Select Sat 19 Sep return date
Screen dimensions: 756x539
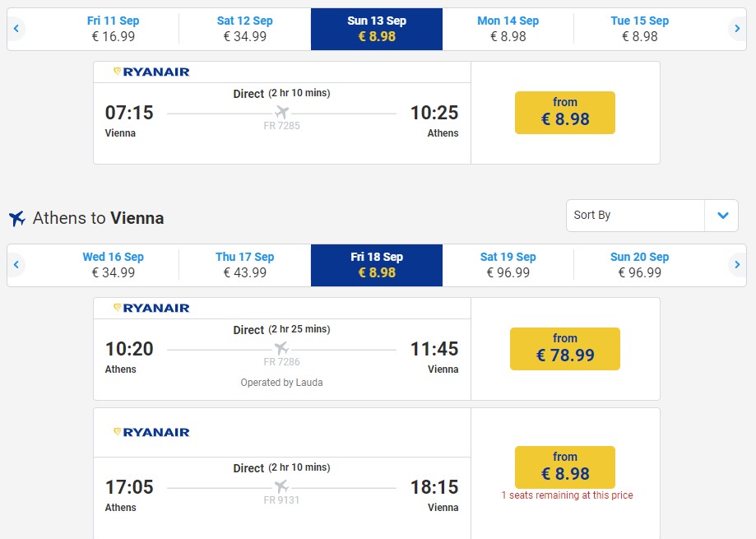[508, 265]
